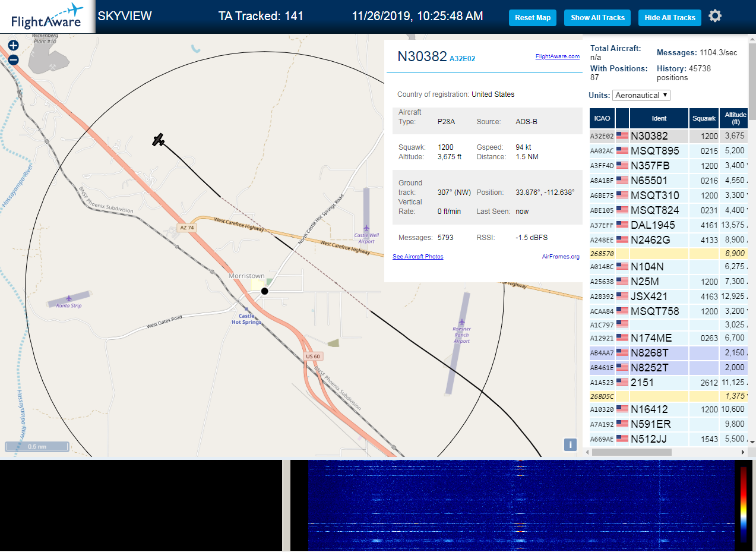Reset the map view
The image size is (756, 552).
coord(533,18)
